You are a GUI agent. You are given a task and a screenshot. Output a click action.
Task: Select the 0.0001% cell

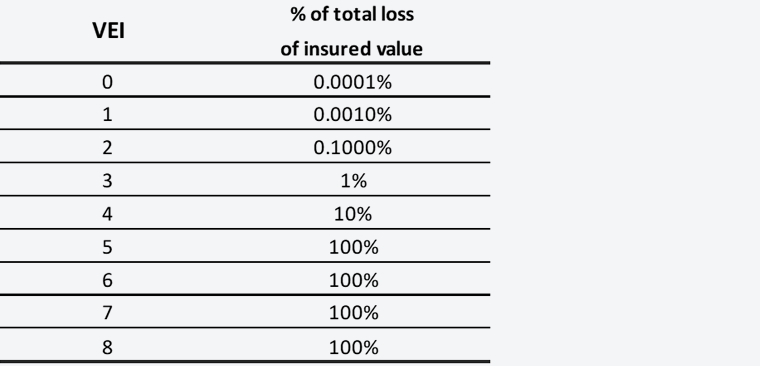tap(352, 82)
